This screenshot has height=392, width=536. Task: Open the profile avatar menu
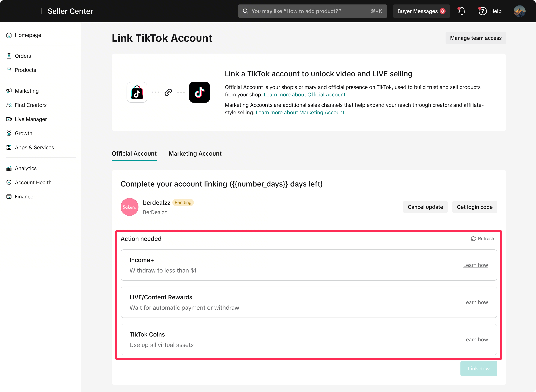click(x=519, y=11)
